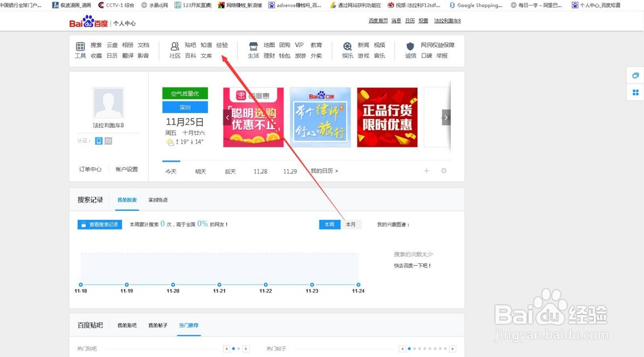
Task: Open 消息 header link
Action: pyautogui.click(x=396, y=21)
